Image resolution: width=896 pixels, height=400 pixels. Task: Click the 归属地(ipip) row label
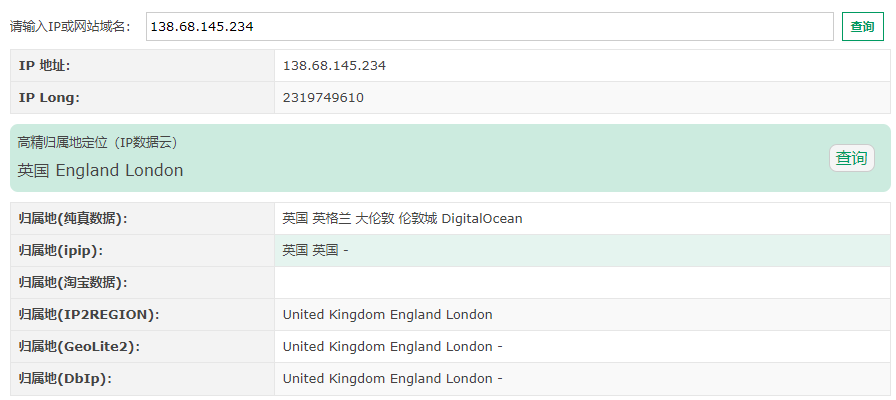tap(61, 250)
